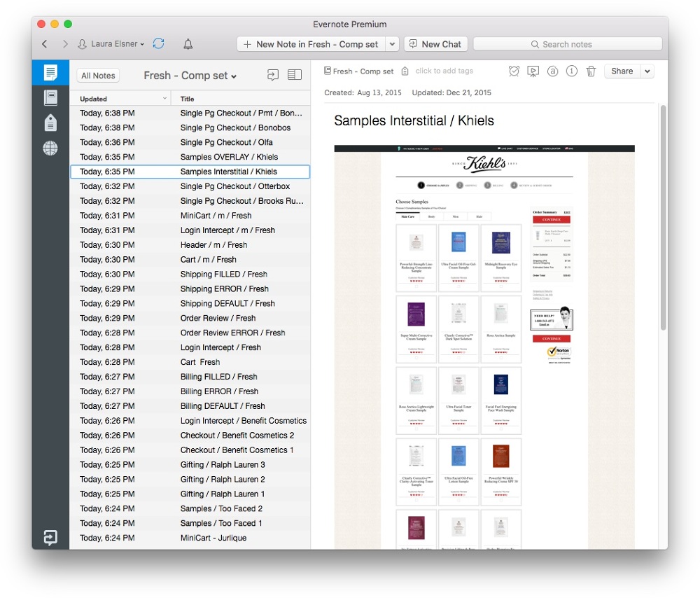
Task: Expand the Fresh - Comp set notebook dropdown
Action: [190, 76]
